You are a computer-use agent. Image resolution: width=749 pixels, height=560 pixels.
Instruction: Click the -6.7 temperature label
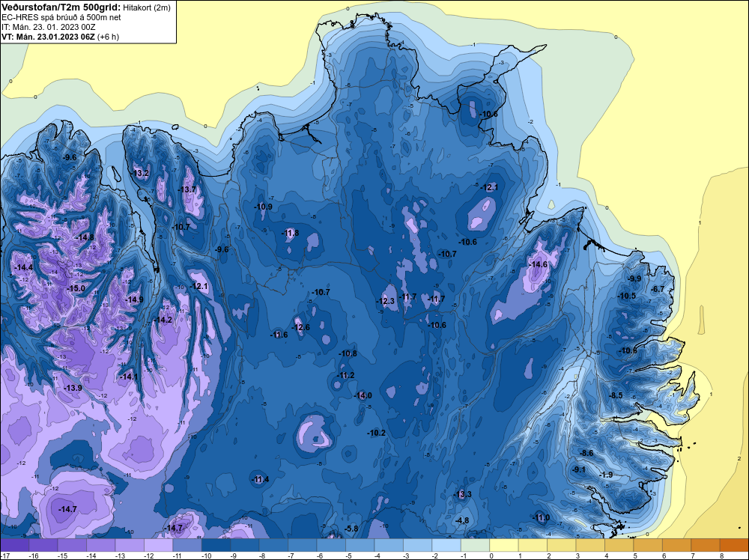click(x=658, y=289)
